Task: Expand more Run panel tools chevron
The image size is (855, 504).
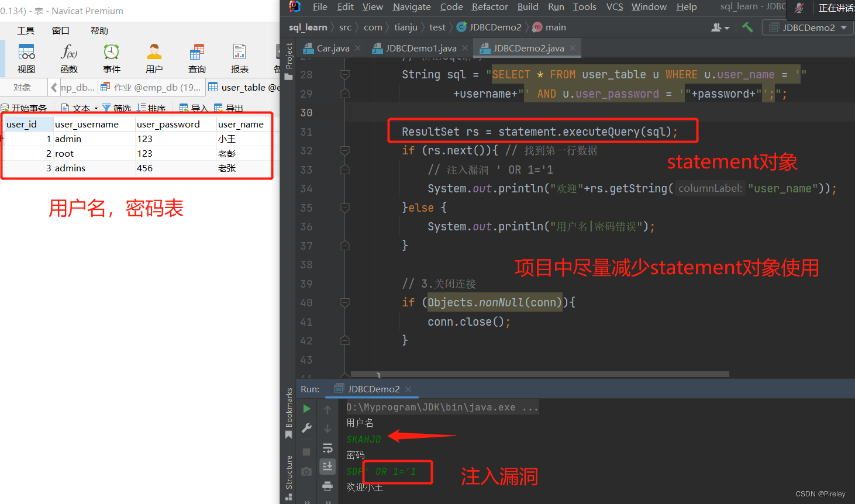Action: click(x=306, y=501)
